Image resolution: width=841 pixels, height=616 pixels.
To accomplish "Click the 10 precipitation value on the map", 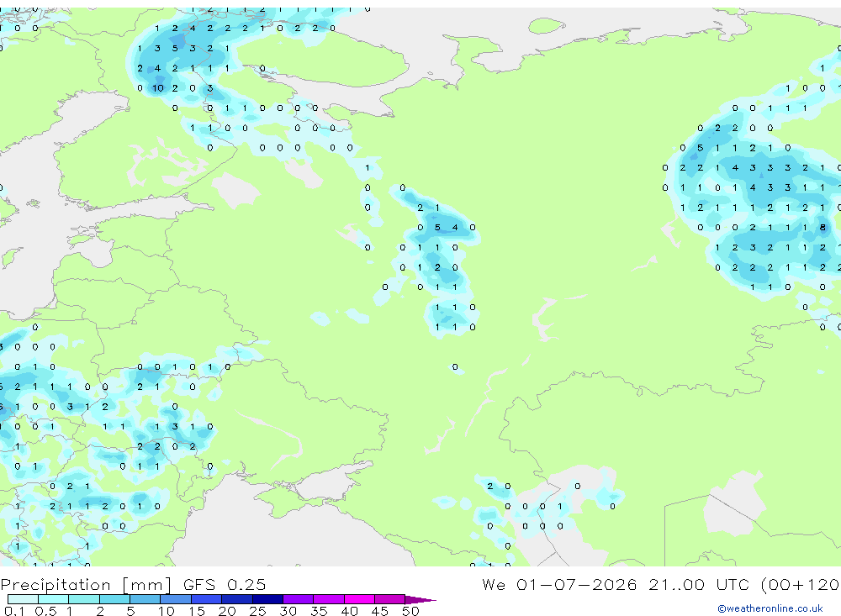I will (x=158, y=88).
